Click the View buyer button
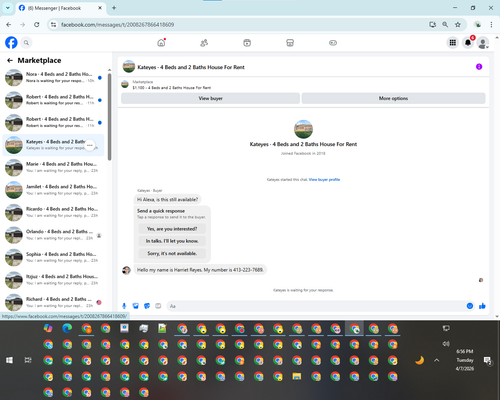500x400 pixels. pyautogui.click(x=210, y=98)
